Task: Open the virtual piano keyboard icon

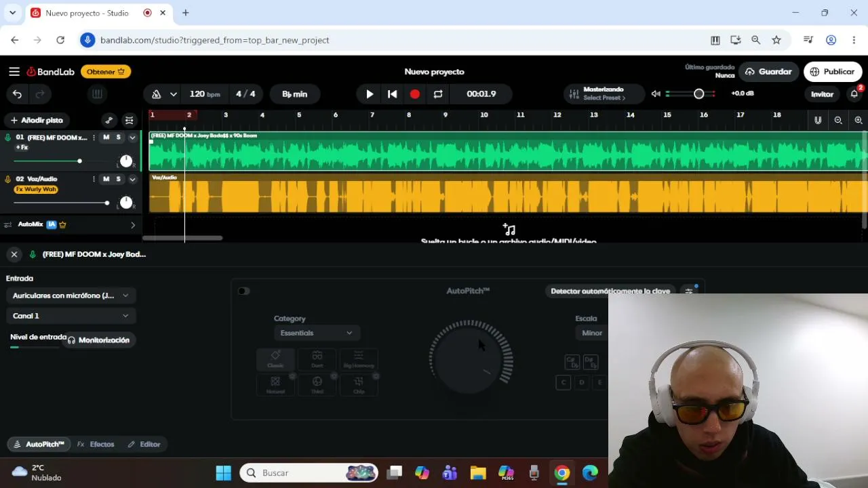Action: [97, 94]
